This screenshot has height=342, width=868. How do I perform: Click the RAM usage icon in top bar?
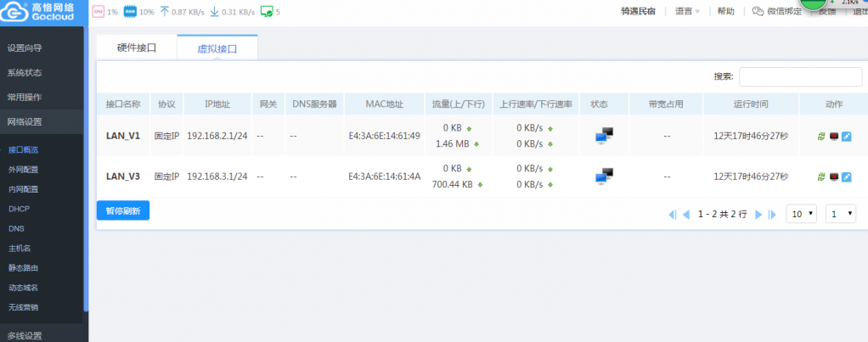point(130,12)
